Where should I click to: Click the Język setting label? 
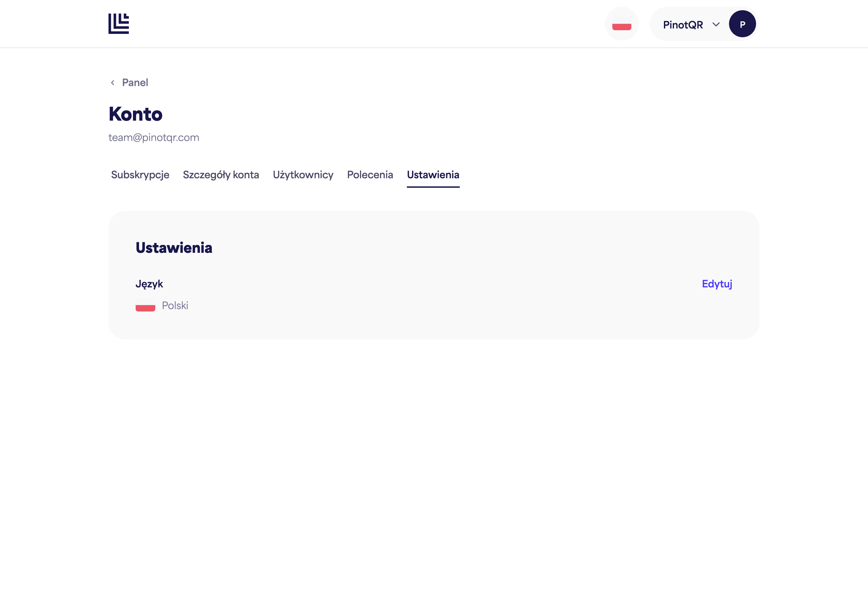tap(149, 284)
